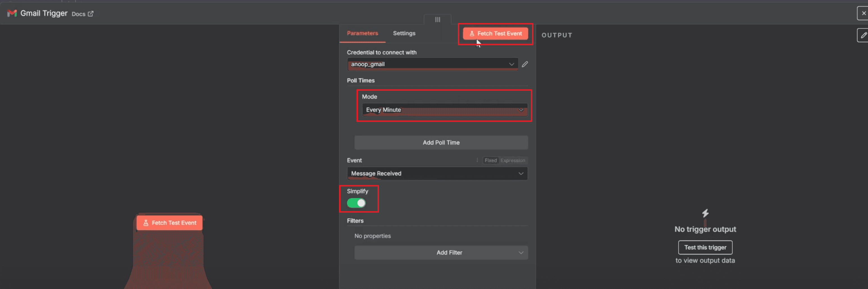The width and height of the screenshot is (868, 289).
Task: Click the 'No properties' filters text
Action: (x=372, y=236)
